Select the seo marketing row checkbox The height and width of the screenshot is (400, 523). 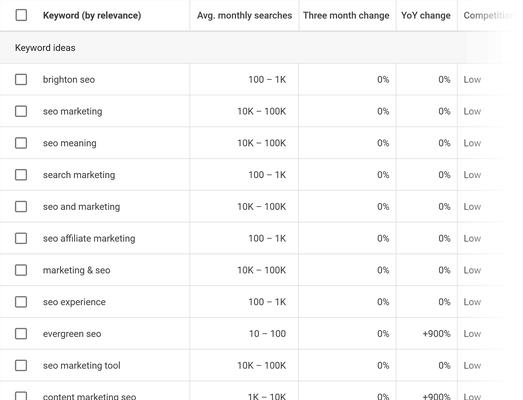21,111
